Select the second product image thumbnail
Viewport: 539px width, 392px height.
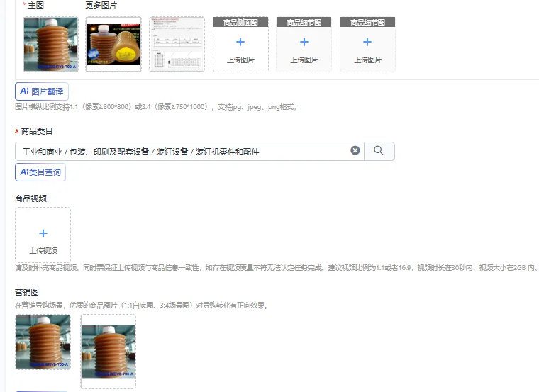click(x=113, y=45)
